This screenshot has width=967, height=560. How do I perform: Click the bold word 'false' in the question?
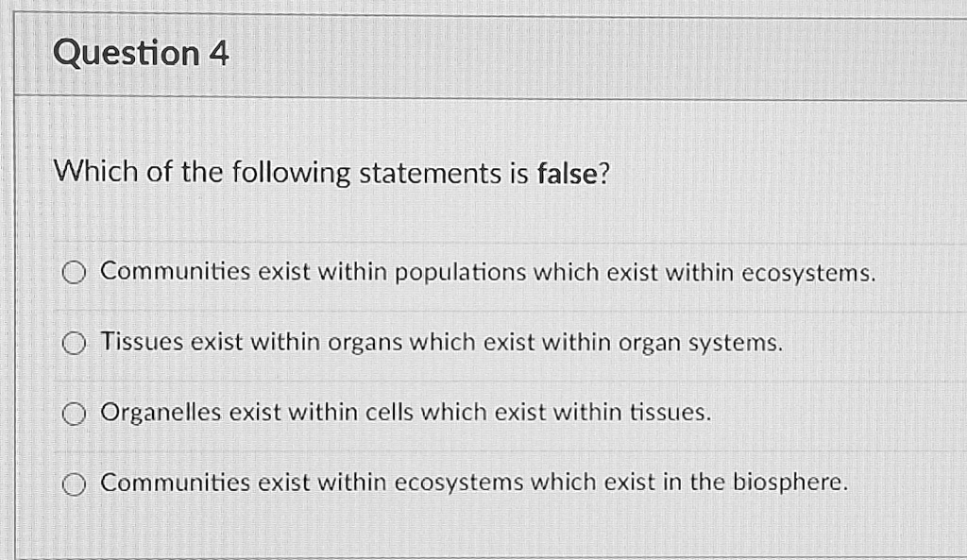tap(568, 174)
